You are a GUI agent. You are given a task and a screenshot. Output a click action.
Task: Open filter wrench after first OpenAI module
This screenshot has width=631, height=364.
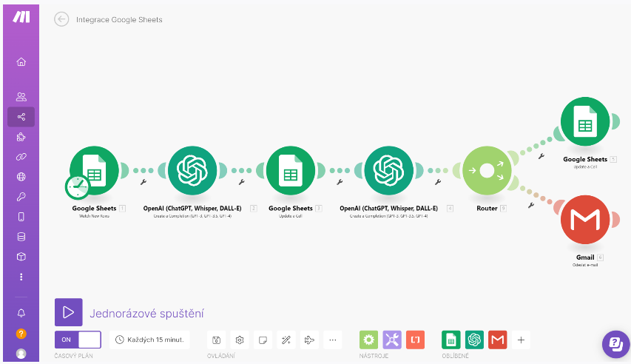click(241, 182)
